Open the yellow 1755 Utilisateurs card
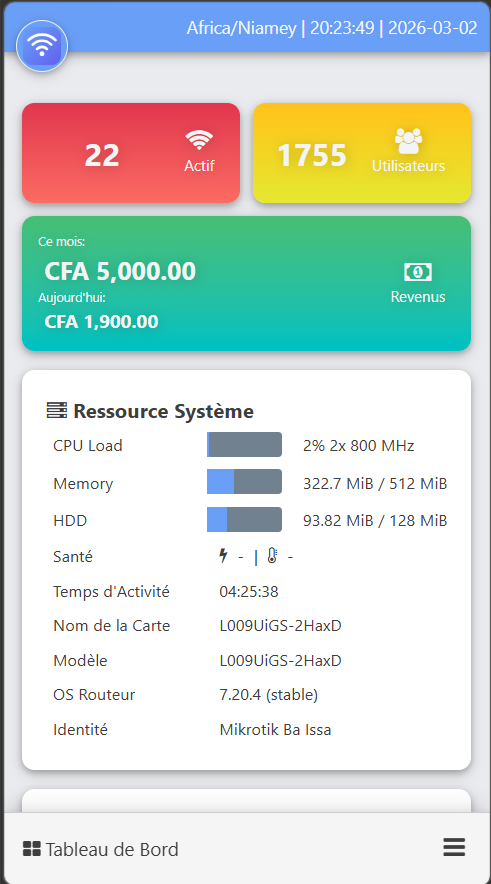 point(362,153)
